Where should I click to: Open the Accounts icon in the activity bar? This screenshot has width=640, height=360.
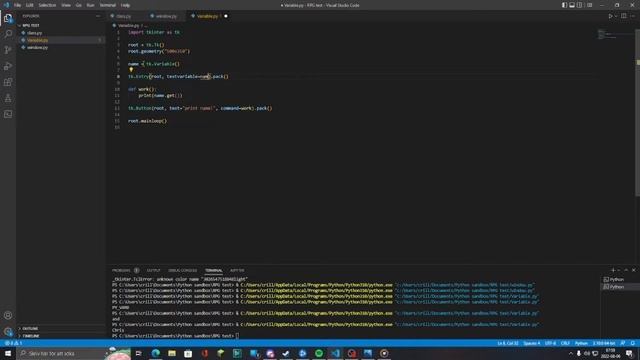click(x=8, y=315)
